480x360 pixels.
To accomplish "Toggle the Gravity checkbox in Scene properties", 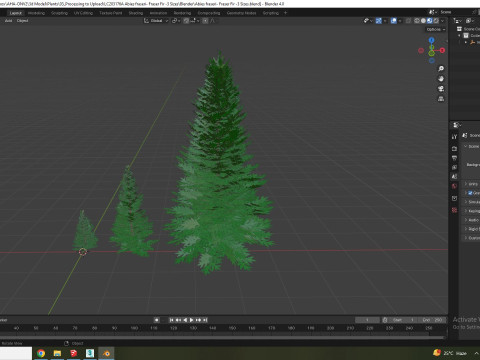I will click(x=470, y=193).
